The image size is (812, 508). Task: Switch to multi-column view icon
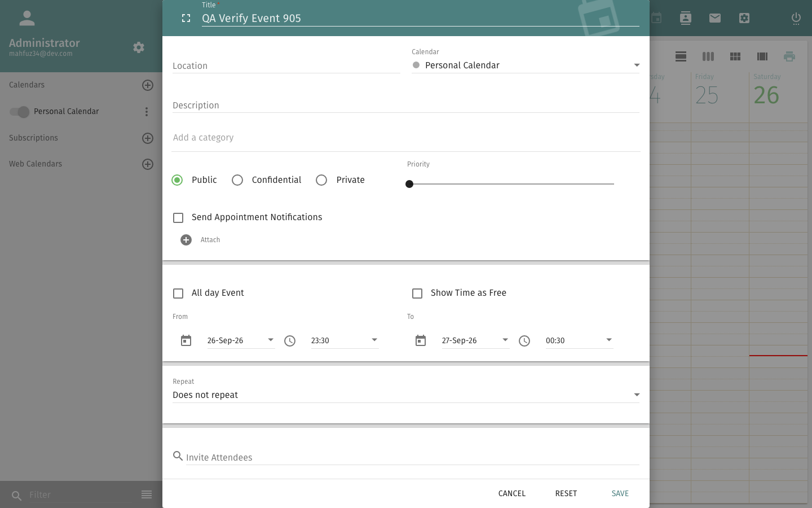762,56
